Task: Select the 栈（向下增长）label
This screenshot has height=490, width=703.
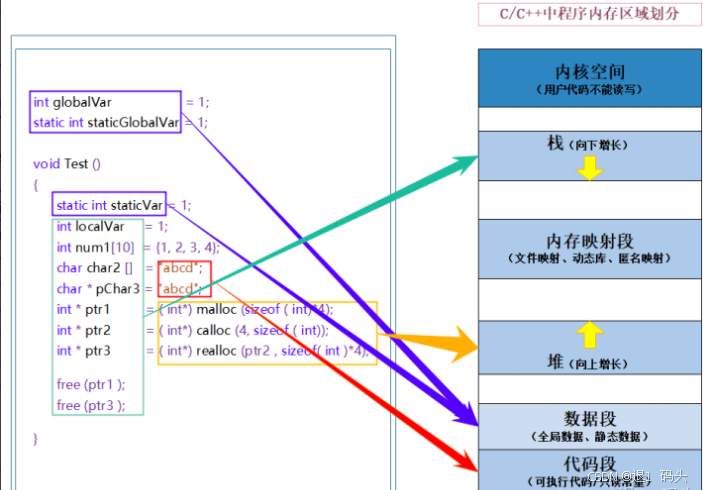Action: point(587,144)
